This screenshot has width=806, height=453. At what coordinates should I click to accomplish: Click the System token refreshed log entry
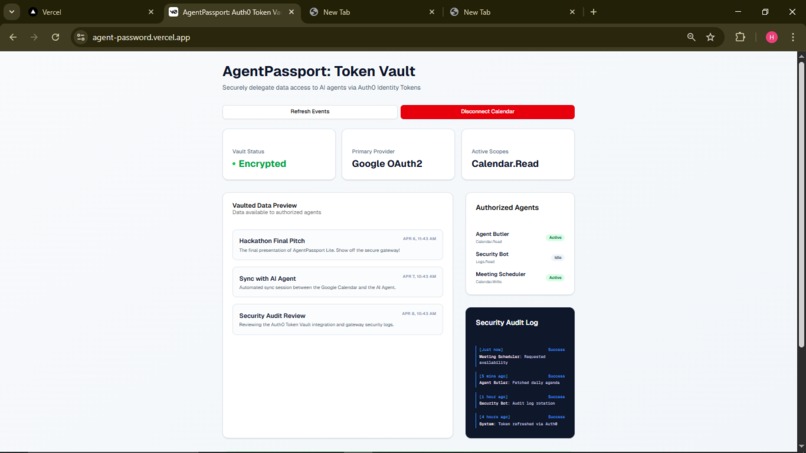520,421
